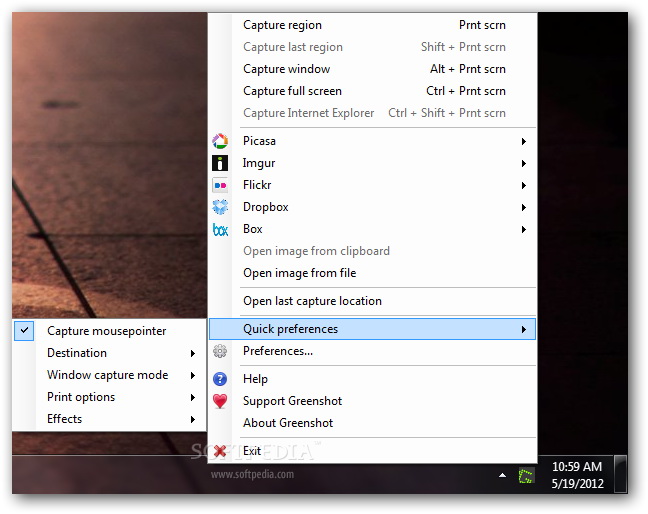Click the Dropbox icon
Screen dimensions: 648x514
click(x=220, y=207)
